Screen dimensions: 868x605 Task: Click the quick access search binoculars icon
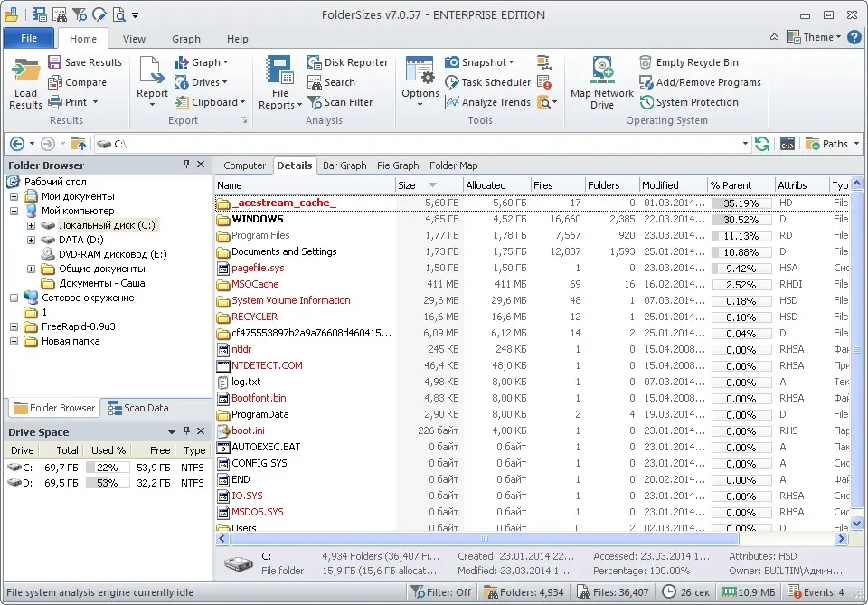pos(60,14)
